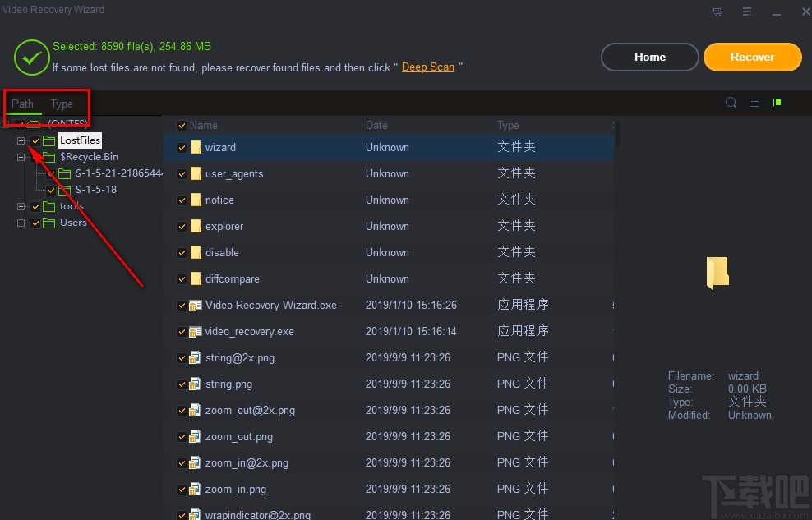
Task: Click the large folder preview thumbnail
Action: point(717,273)
